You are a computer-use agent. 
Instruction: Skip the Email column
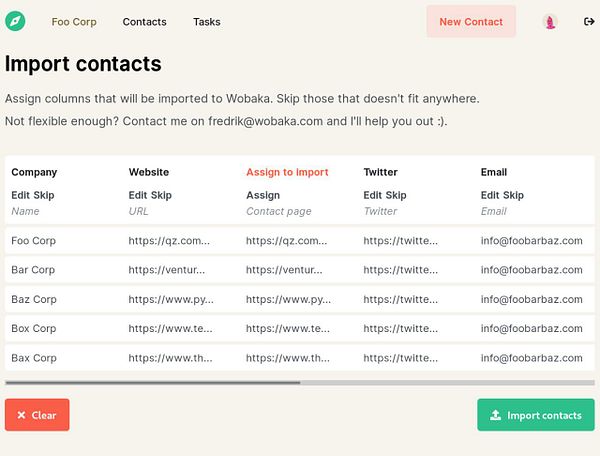click(x=514, y=195)
